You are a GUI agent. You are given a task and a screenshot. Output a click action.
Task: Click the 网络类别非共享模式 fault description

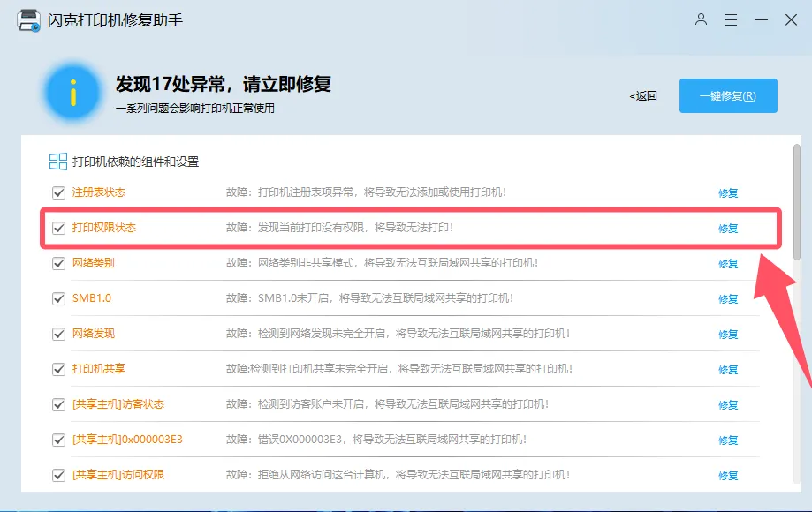click(x=383, y=263)
